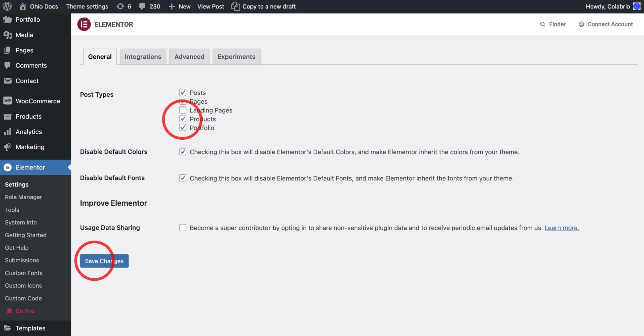Click the Elementor icon in sidebar
644x336 pixels.
(x=8, y=167)
